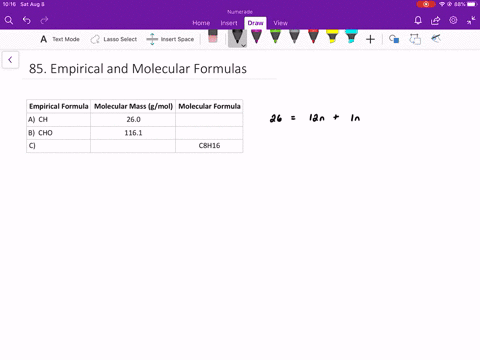The width and height of the screenshot is (480, 360).
Task: Activate the Lasso Select tool
Action: 113,39
